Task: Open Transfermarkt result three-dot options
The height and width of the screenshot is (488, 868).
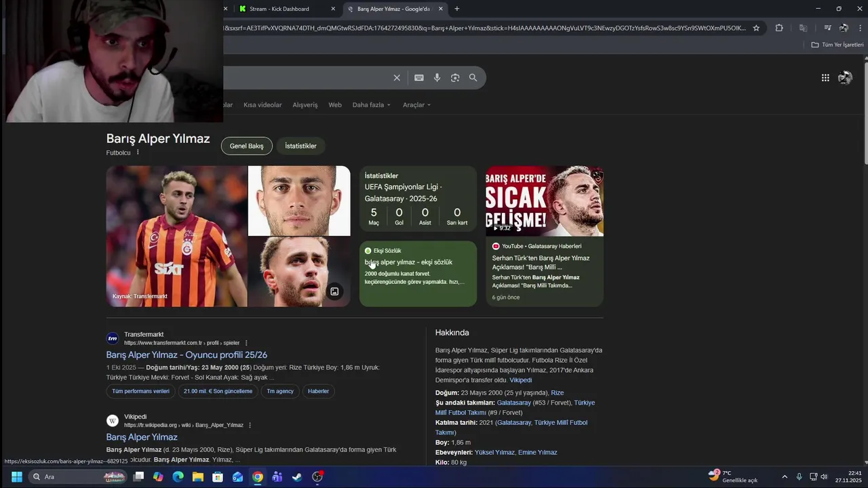Action: 246,343
